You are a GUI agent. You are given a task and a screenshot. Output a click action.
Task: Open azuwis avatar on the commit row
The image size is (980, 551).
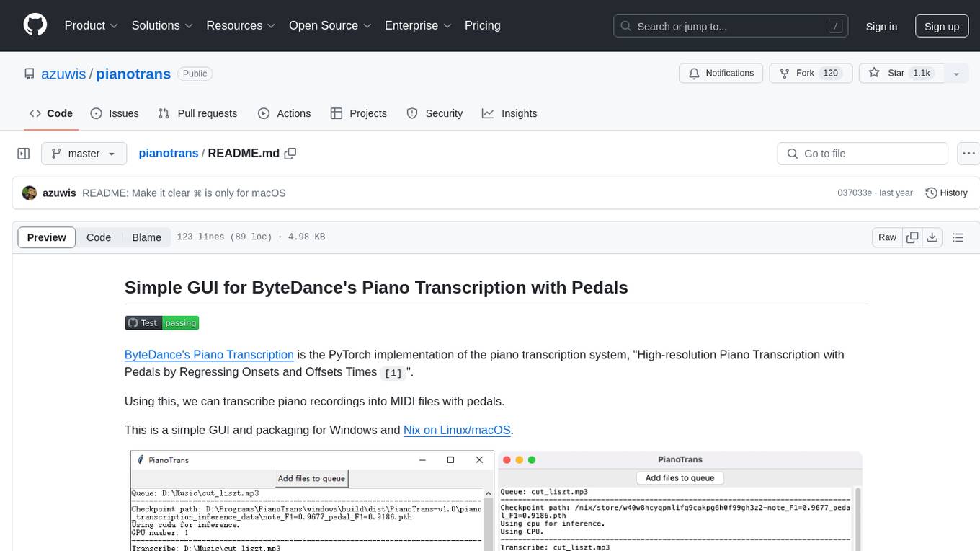point(30,193)
